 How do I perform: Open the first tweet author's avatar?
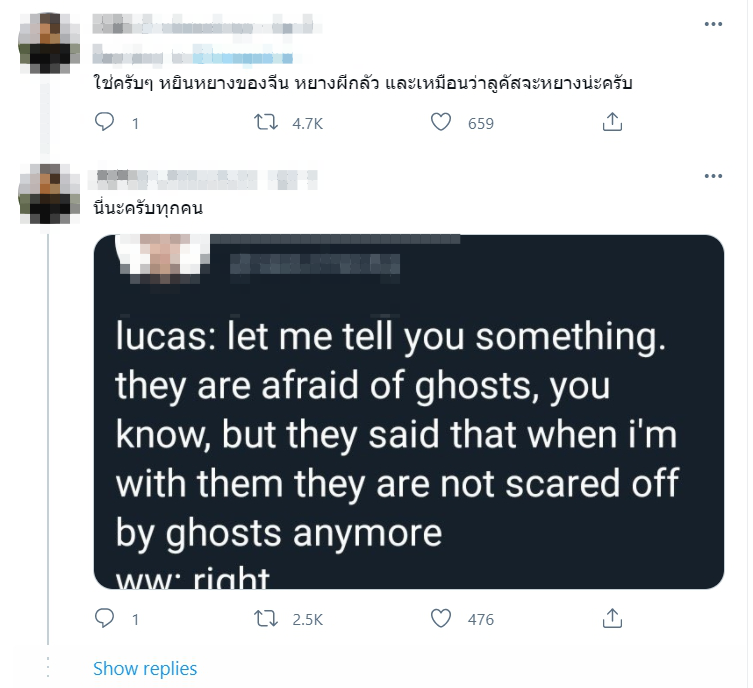49,43
